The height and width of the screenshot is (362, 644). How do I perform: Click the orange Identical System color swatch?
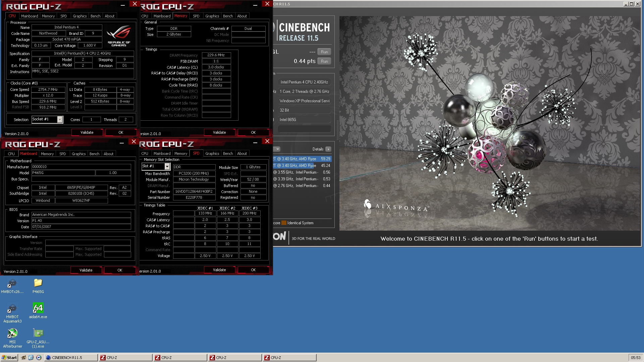[x=284, y=223]
